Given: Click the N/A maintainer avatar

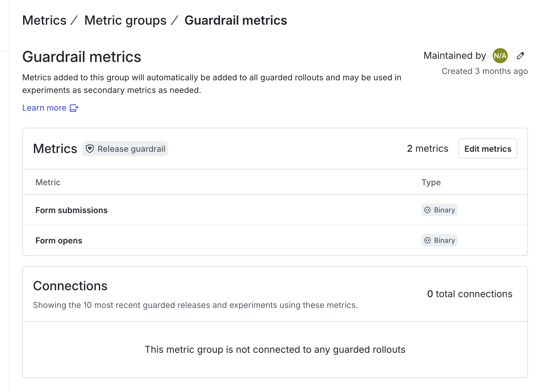Looking at the screenshot, I should (x=500, y=56).
